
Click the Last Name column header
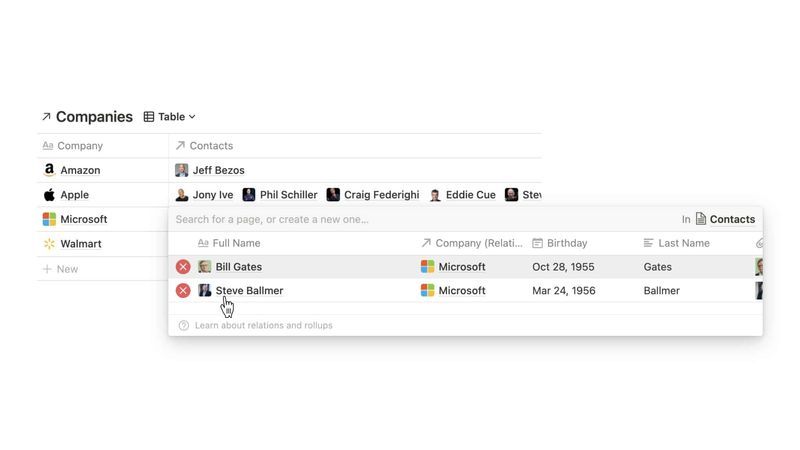[x=684, y=243]
